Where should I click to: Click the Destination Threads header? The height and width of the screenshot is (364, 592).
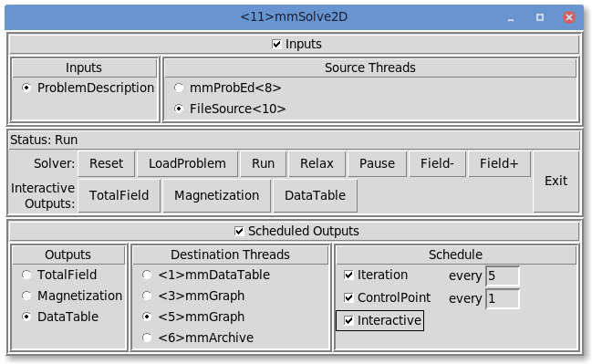230,255
